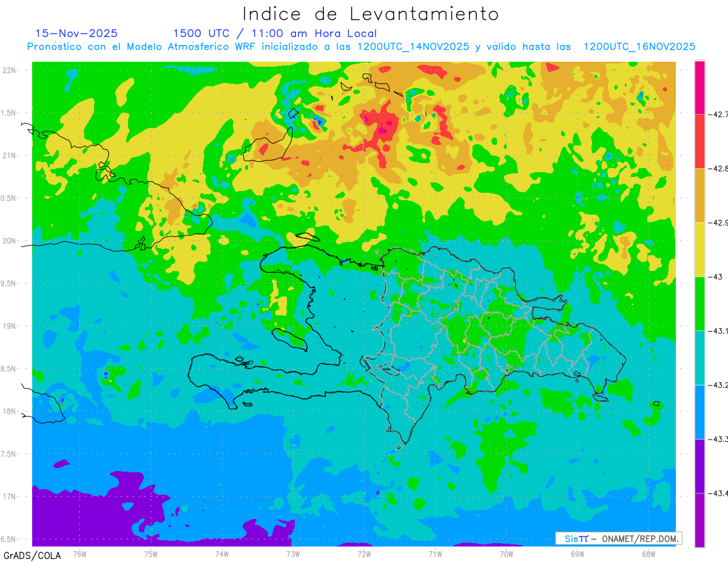Click the '72W' longitude label
This screenshot has height=562, width=728.
point(364,553)
